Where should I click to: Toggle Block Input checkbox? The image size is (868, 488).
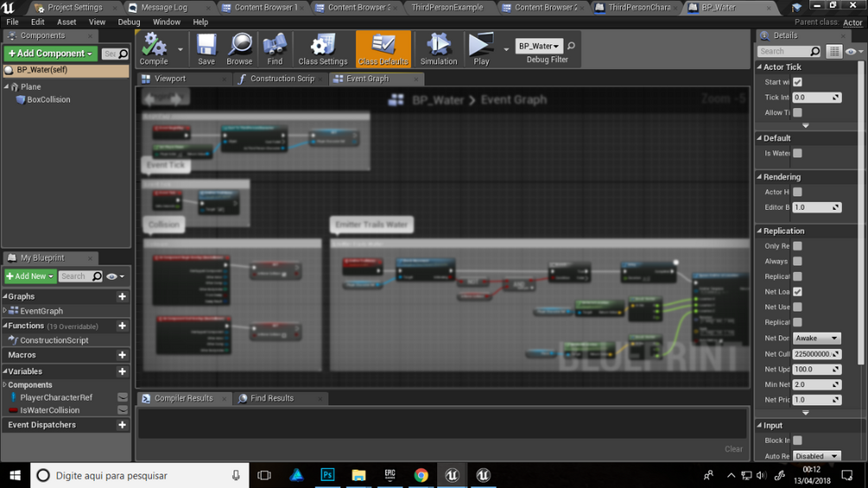(x=797, y=440)
